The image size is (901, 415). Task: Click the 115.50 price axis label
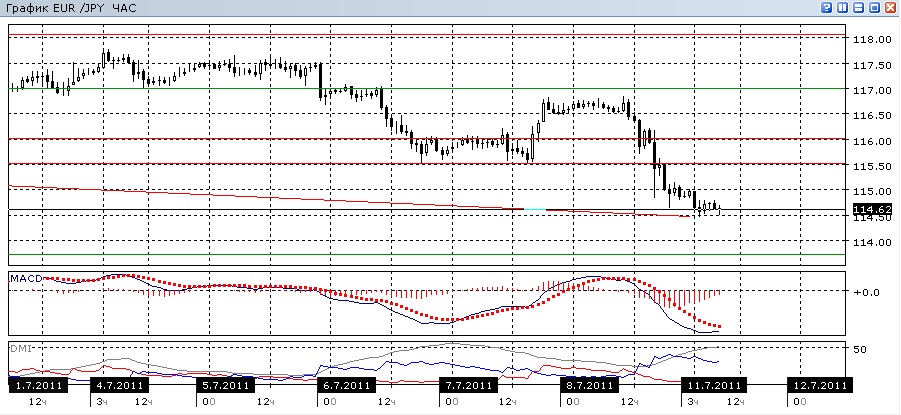pyautogui.click(x=871, y=167)
